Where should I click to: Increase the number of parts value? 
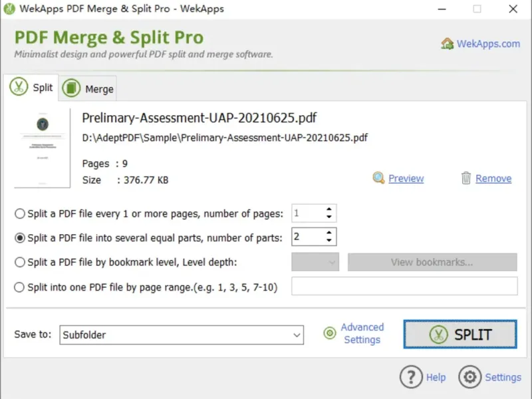tap(329, 233)
